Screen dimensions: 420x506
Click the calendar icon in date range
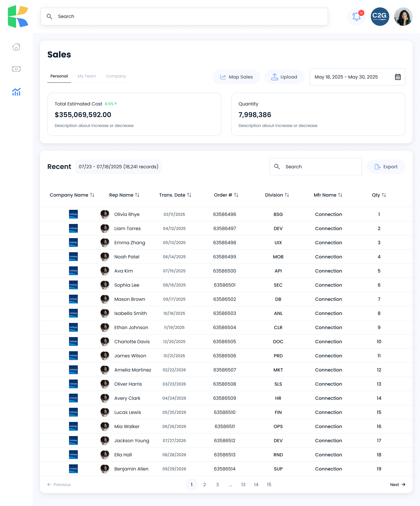[x=398, y=77]
